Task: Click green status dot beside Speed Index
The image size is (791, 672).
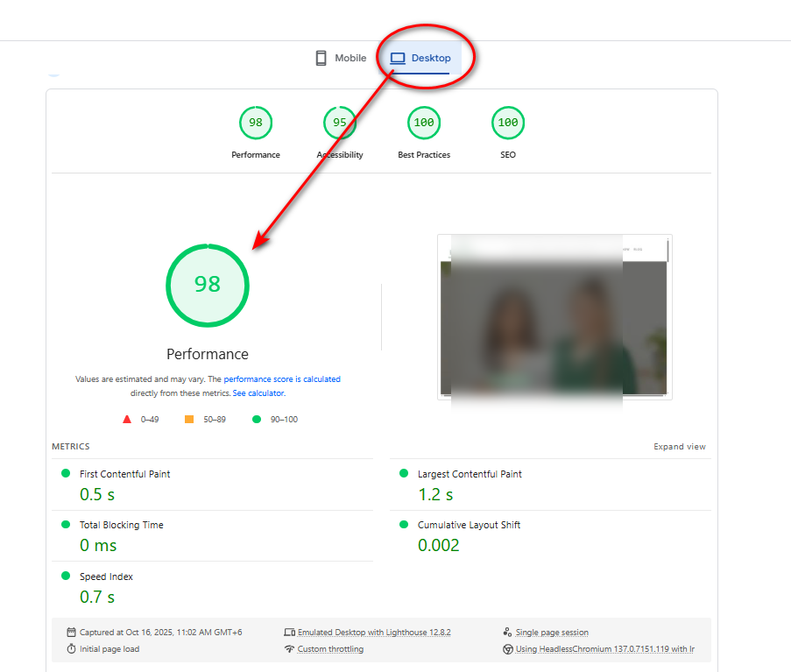Action: [66, 576]
